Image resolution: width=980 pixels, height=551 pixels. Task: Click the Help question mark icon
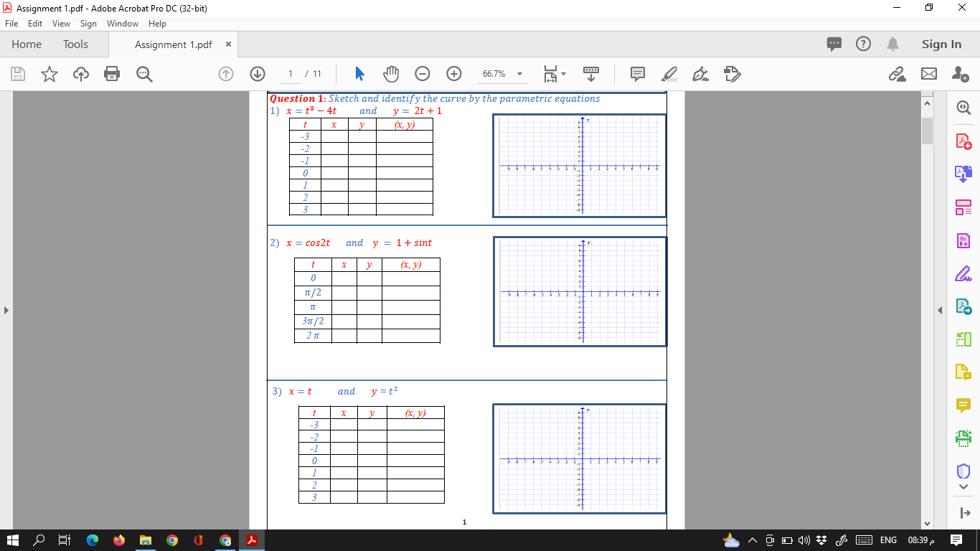pyautogui.click(x=862, y=44)
